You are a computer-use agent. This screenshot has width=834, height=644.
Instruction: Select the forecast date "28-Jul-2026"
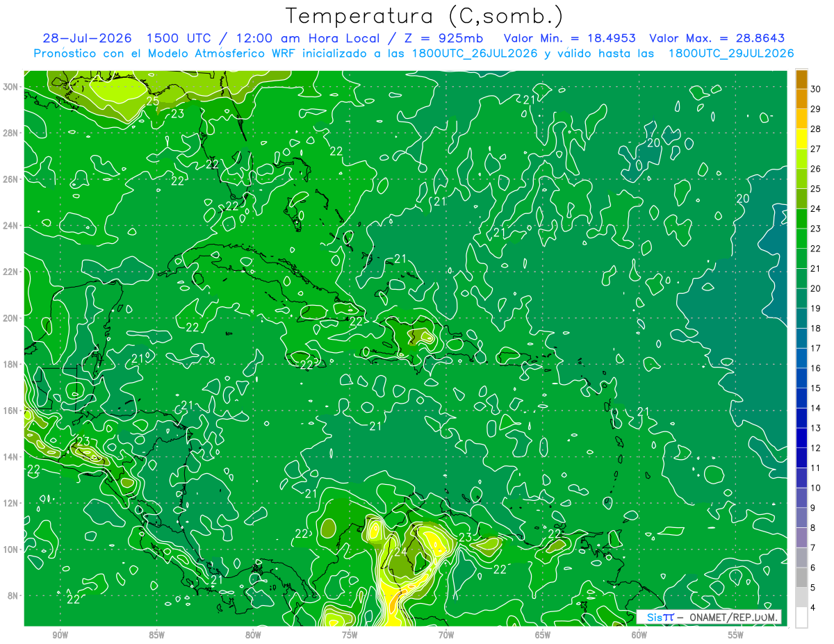pos(87,38)
